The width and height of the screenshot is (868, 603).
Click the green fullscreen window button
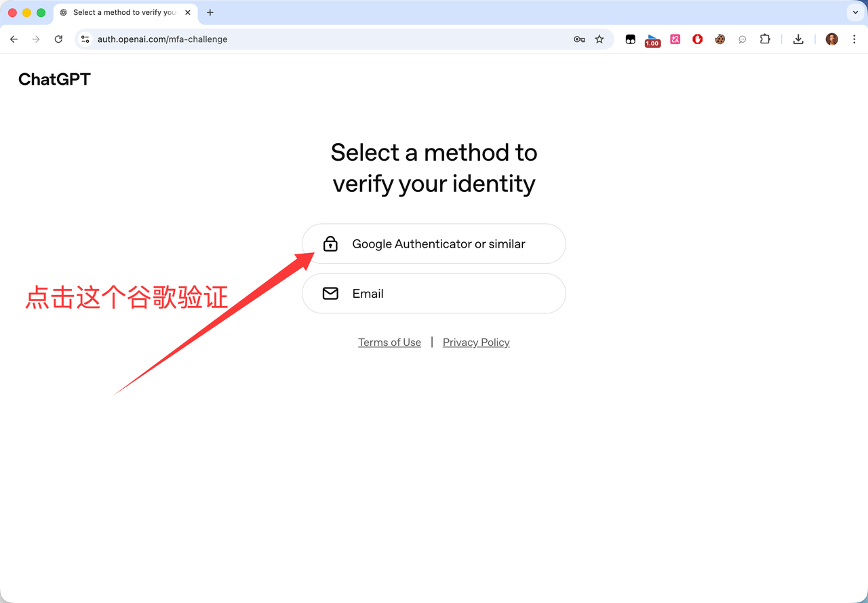click(x=41, y=13)
